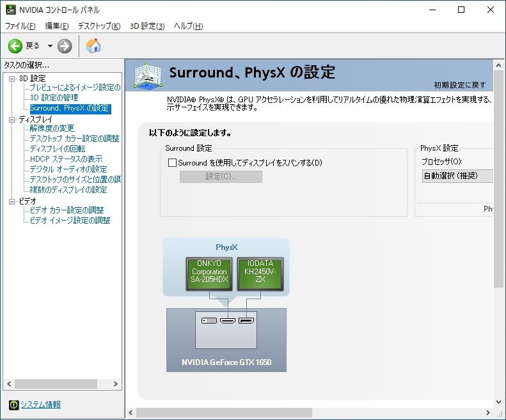This screenshot has height=420, width=506.
Task: Open the Back history dropdown arrow
Action: click(x=50, y=46)
